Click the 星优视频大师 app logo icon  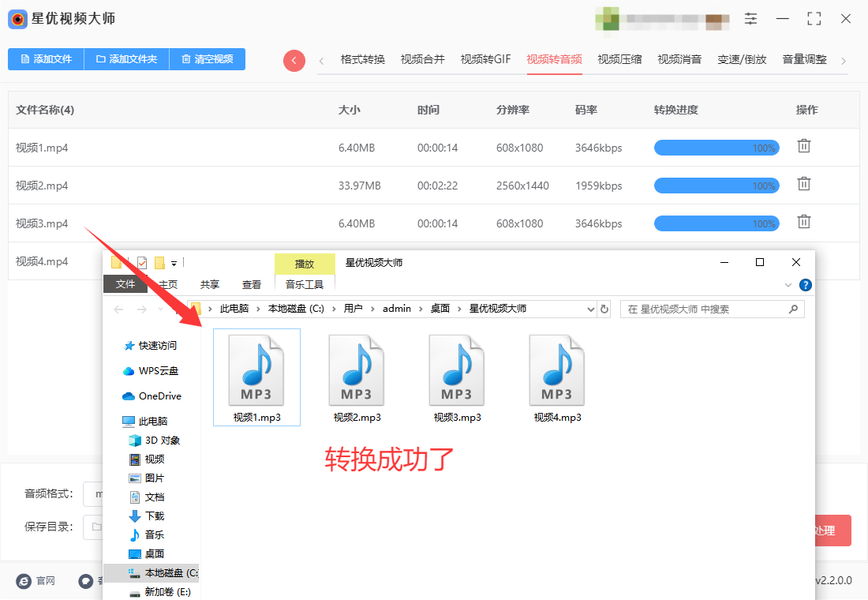coord(17,19)
